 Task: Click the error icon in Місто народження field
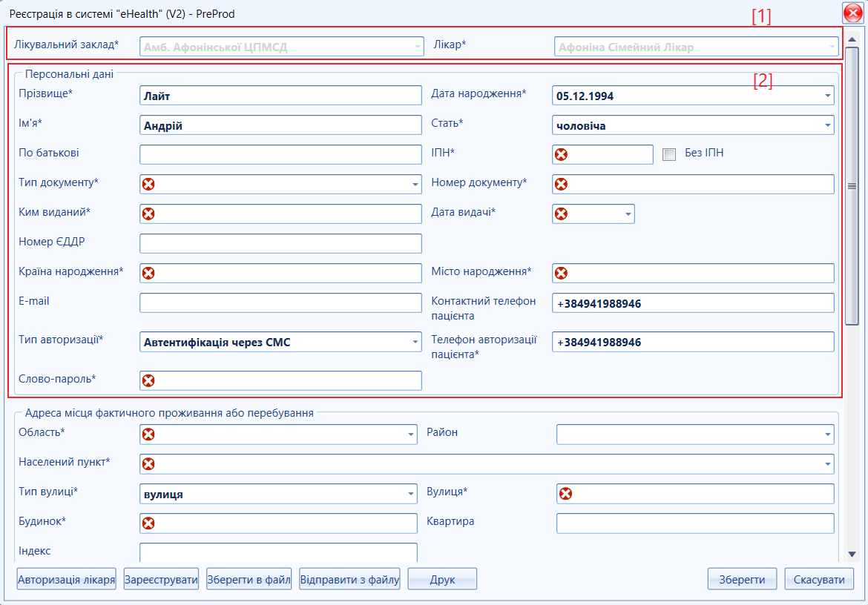561,273
